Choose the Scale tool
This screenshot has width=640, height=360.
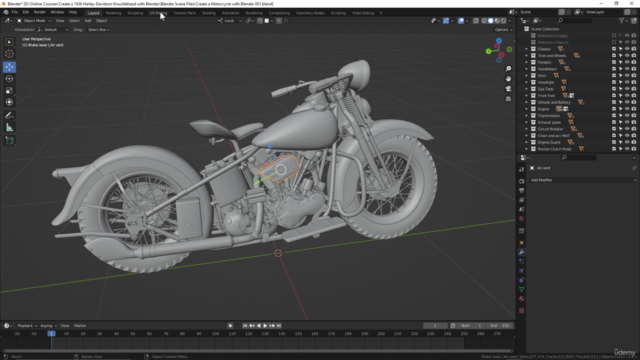(9, 90)
